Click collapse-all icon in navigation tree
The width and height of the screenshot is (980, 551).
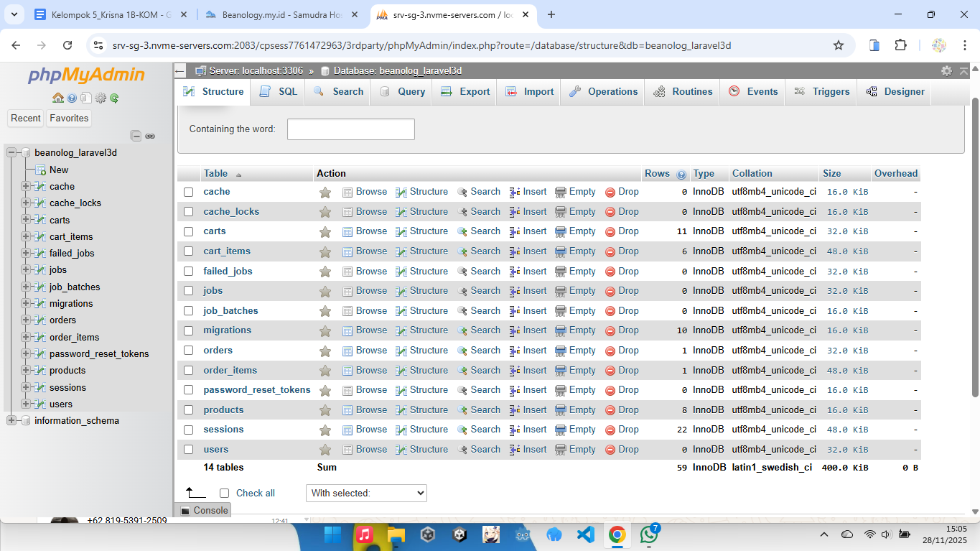136,136
